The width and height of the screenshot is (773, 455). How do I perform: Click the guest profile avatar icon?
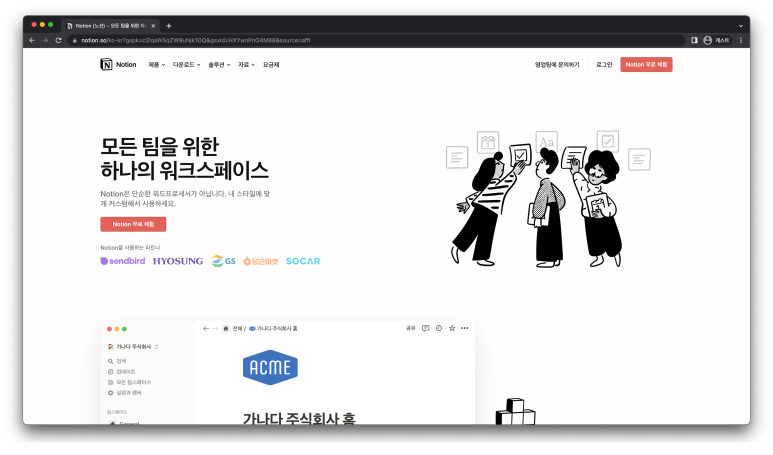coord(708,40)
